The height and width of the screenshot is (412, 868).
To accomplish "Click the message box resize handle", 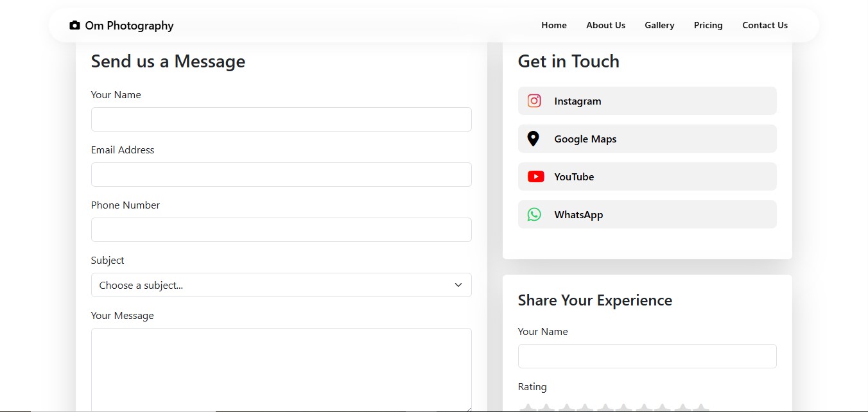I will point(468,408).
